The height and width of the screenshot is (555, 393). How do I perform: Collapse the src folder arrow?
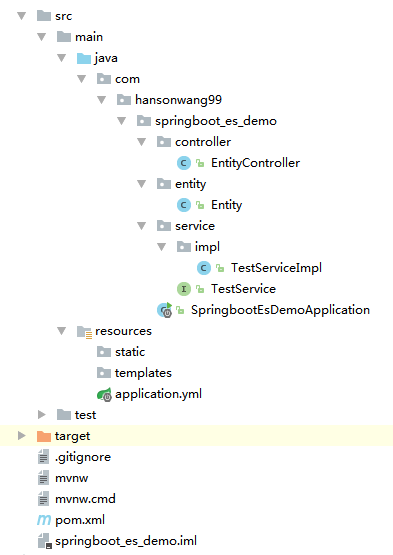(x=22, y=16)
